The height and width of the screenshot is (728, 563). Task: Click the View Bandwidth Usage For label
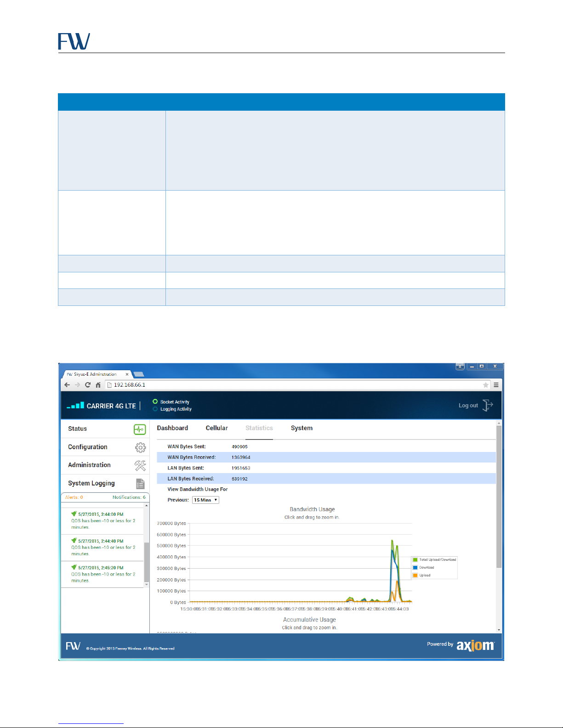pyautogui.click(x=198, y=490)
